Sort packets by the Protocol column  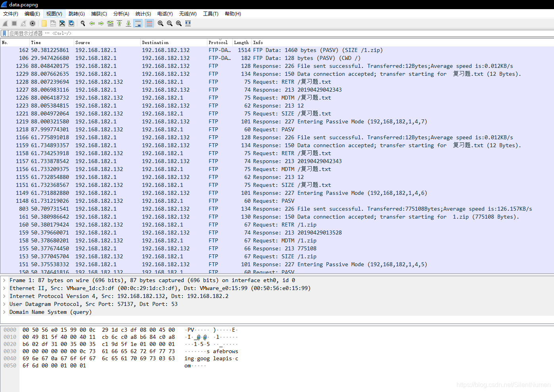click(x=220, y=42)
